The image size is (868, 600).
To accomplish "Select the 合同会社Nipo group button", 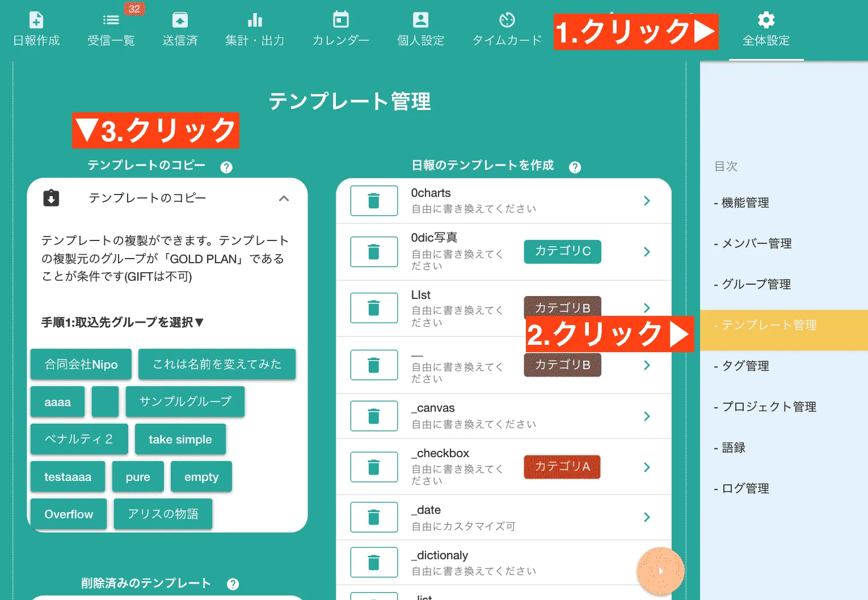I will point(81,364).
